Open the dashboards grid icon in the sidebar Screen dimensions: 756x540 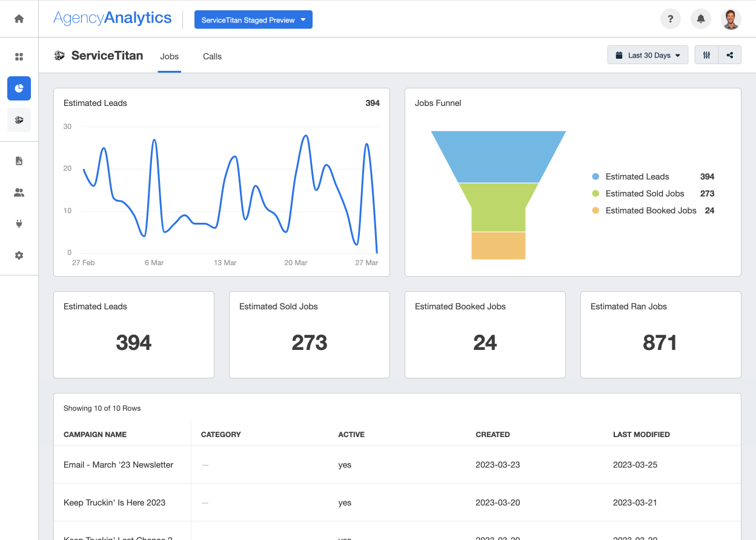19,57
